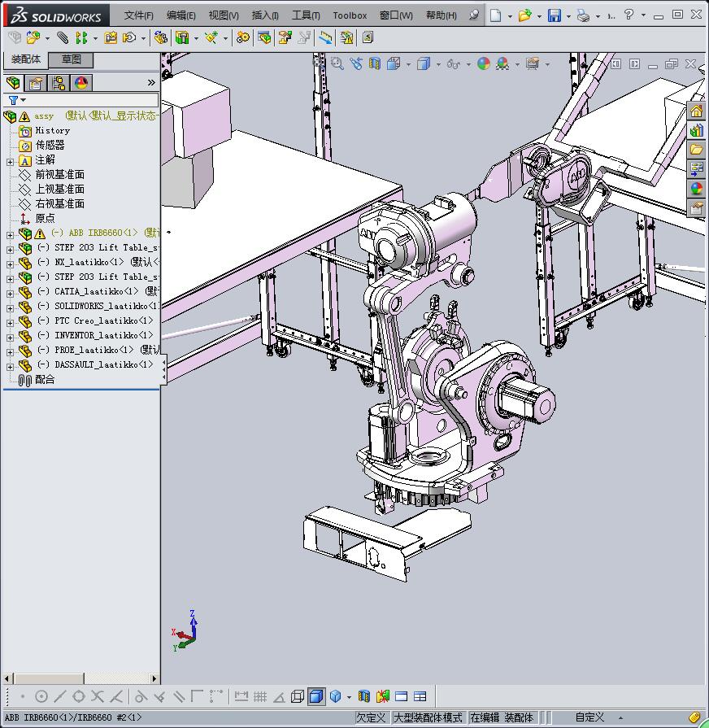
Task: Click the zoom to area magnifier icon
Action: coord(337,63)
